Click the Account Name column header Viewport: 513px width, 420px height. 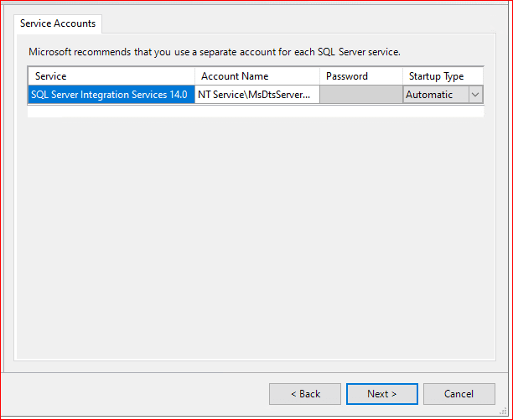[x=256, y=76]
